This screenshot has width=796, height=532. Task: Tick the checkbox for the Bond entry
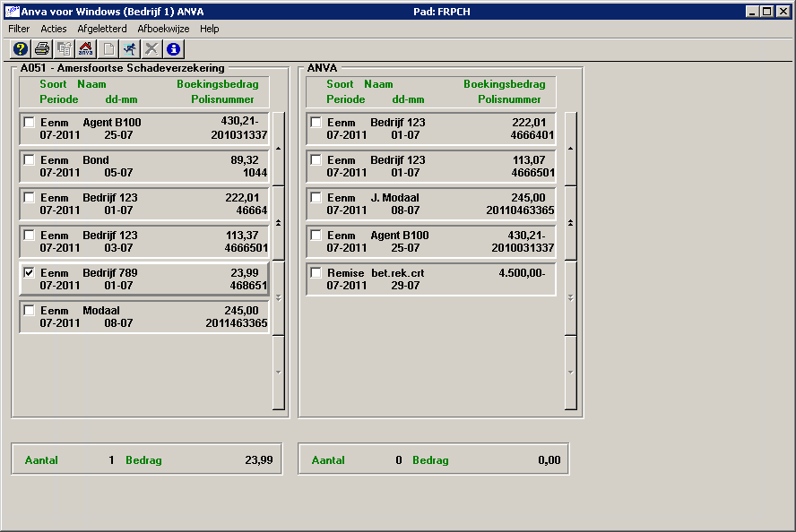pyautogui.click(x=30, y=160)
